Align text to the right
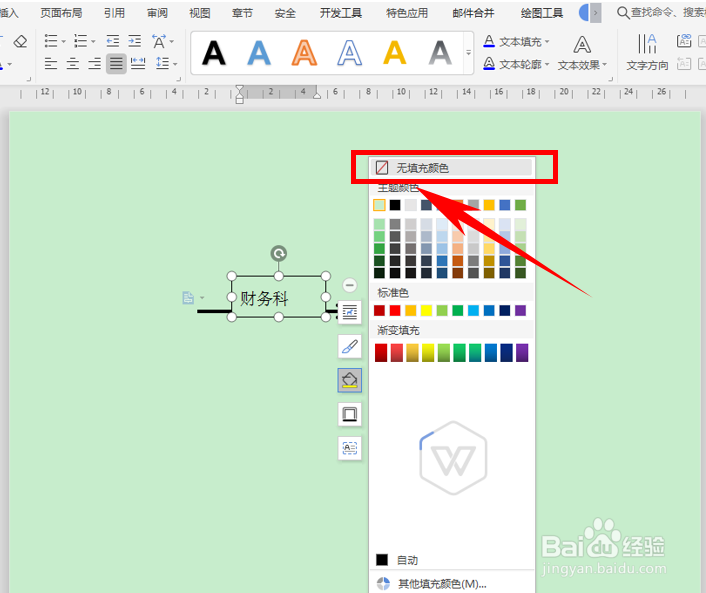This screenshot has width=706, height=593. click(x=94, y=63)
